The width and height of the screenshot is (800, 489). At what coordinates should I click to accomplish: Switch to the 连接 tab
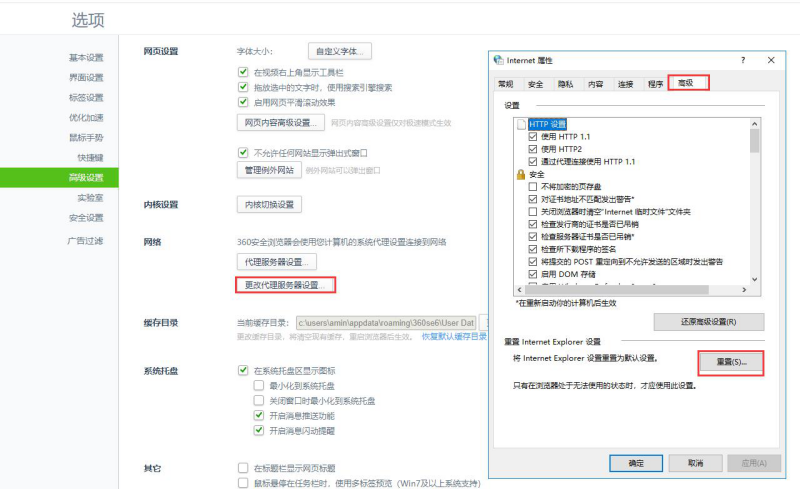coord(625,84)
